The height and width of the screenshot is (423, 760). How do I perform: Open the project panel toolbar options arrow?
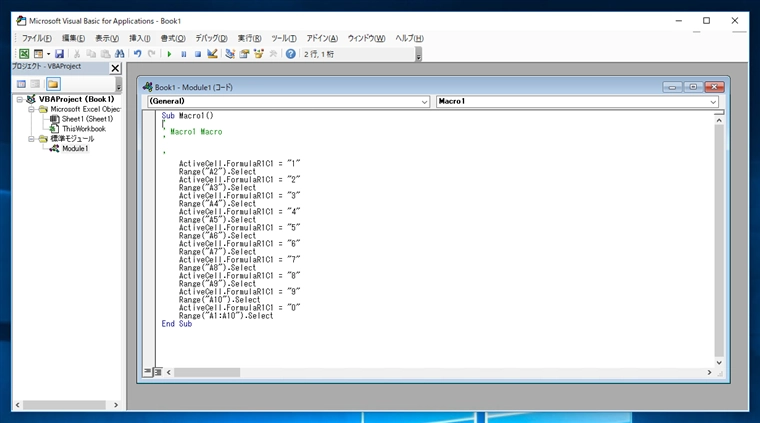(x=118, y=85)
